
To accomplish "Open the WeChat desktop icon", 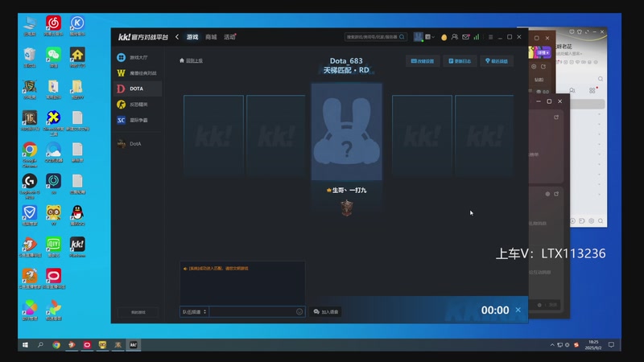I will click(x=53, y=57).
